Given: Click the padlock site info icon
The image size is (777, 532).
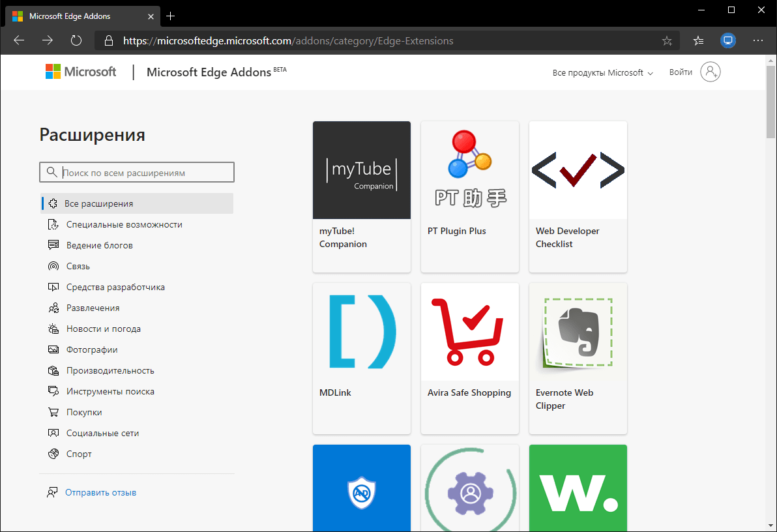Looking at the screenshot, I should click(109, 40).
